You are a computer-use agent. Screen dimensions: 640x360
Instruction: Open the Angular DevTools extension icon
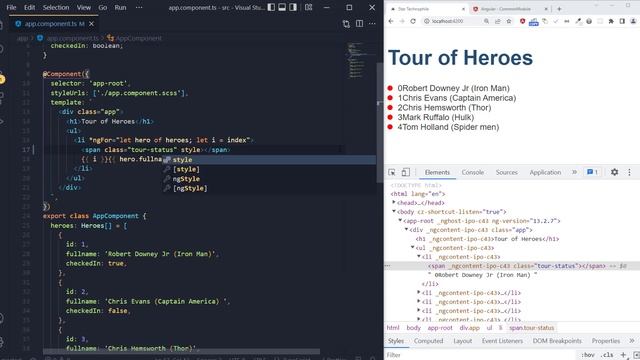pyautogui.click(x=522, y=21)
